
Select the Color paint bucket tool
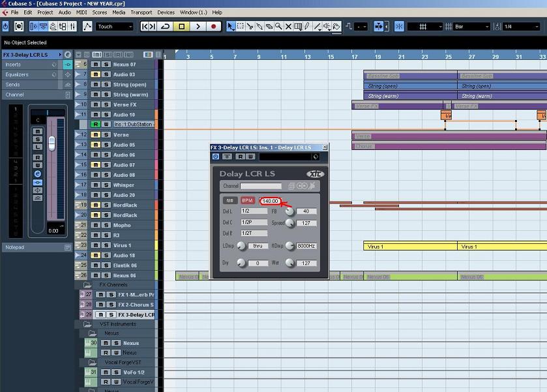coord(336,27)
